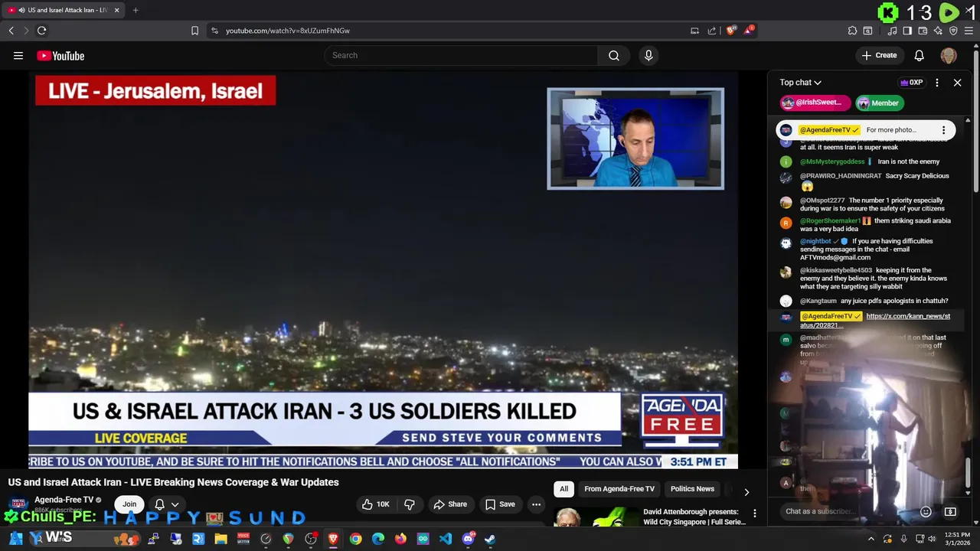Image resolution: width=980 pixels, height=551 pixels.
Task: Open the 0XP crown badge
Action: click(911, 83)
